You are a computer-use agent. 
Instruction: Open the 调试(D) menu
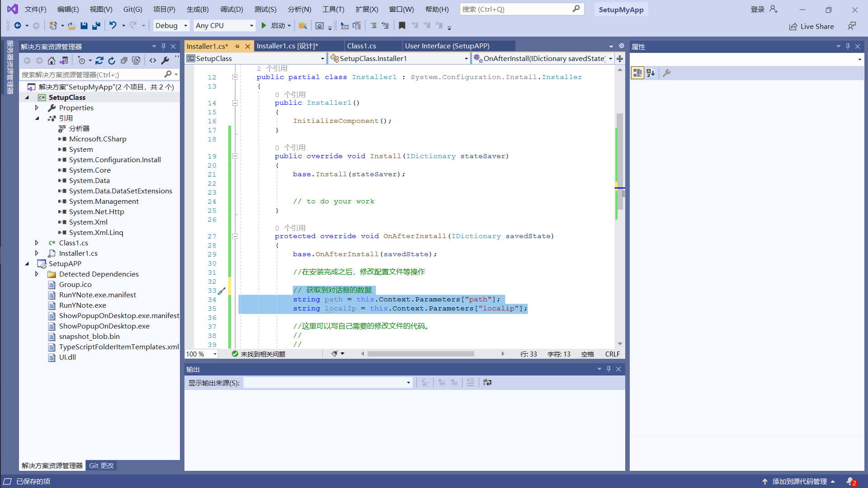tap(231, 9)
